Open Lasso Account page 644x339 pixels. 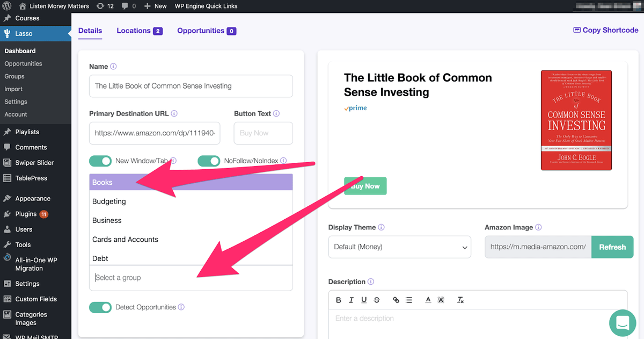coord(16,114)
